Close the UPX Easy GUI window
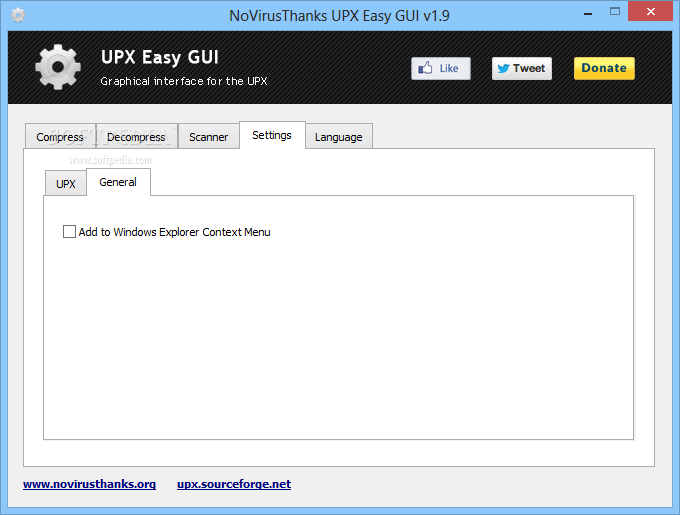Image resolution: width=680 pixels, height=515 pixels. [651, 12]
